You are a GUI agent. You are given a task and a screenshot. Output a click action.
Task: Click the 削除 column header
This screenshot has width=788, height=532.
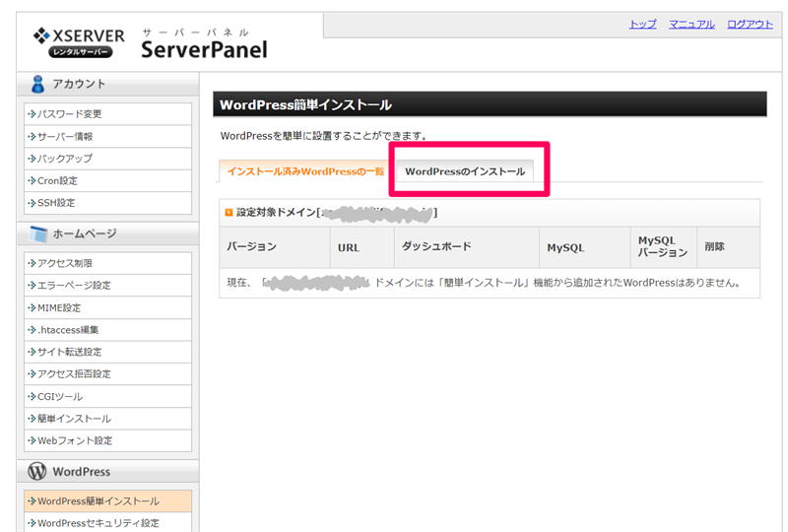[728, 247]
